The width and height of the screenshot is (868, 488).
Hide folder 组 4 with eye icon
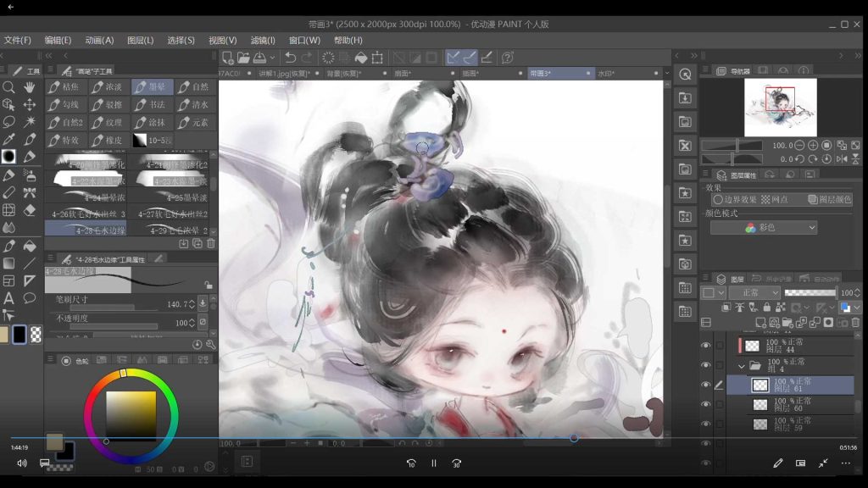click(705, 365)
